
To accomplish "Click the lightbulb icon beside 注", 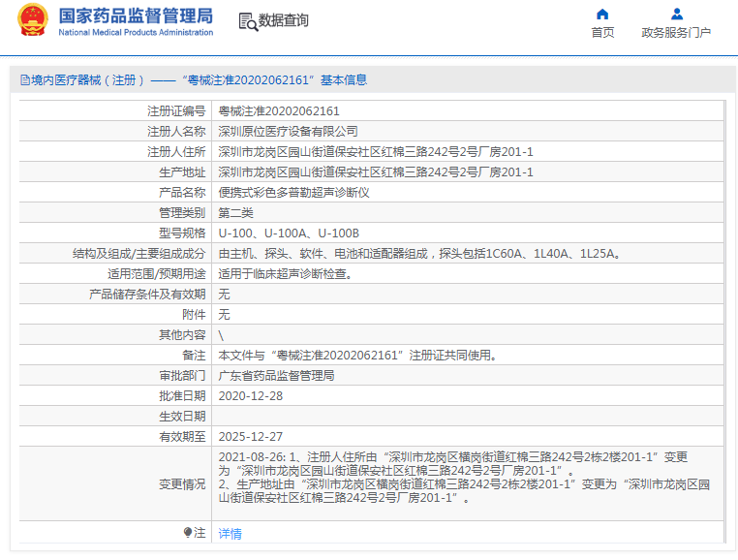I will (188, 533).
